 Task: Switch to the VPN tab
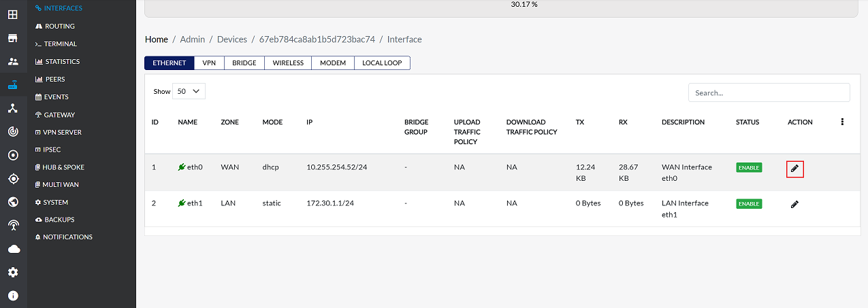pyautogui.click(x=209, y=63)
